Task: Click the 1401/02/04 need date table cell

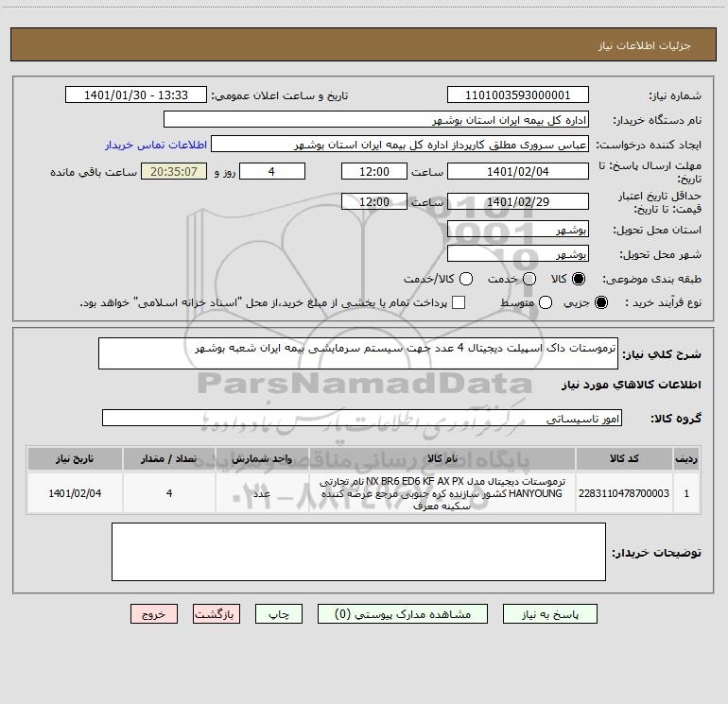Action: [x=75, y=493]
